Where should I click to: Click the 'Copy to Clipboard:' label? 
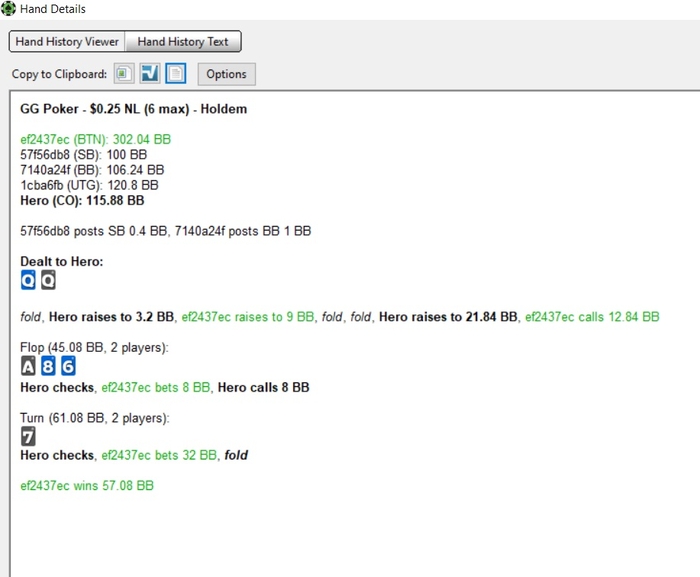pos(59,74)
